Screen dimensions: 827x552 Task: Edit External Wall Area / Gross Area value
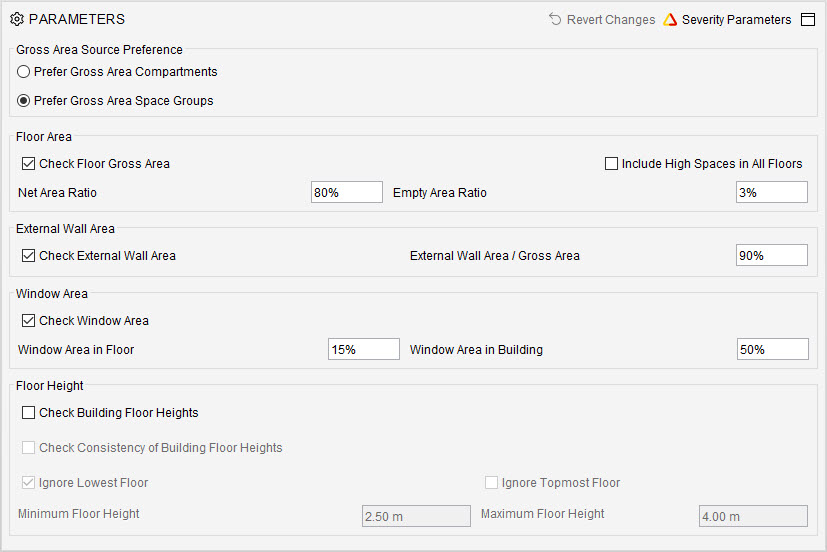click(x=772, y=255)
